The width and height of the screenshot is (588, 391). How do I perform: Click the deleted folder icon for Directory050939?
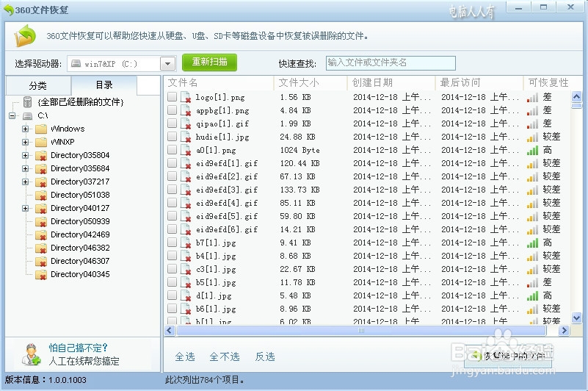tap(41, 222)
